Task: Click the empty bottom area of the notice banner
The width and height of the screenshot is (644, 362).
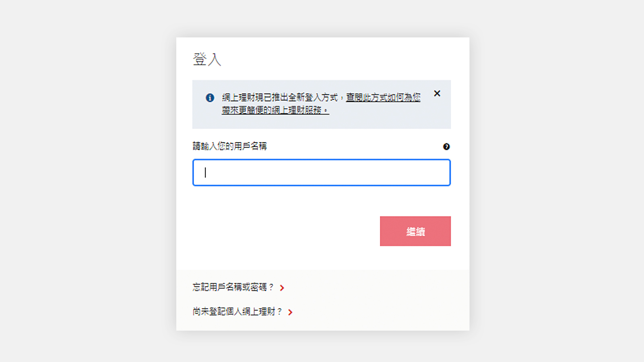Action: pos(322,123)
